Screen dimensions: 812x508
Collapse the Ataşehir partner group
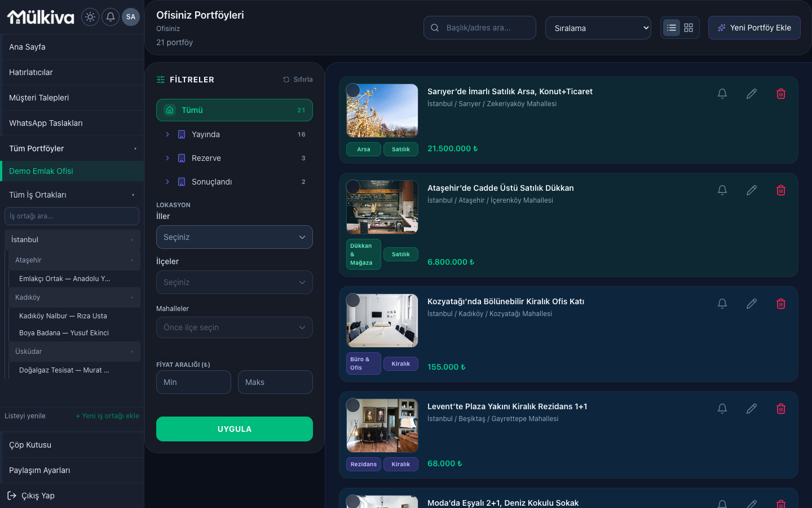[132, 260]
